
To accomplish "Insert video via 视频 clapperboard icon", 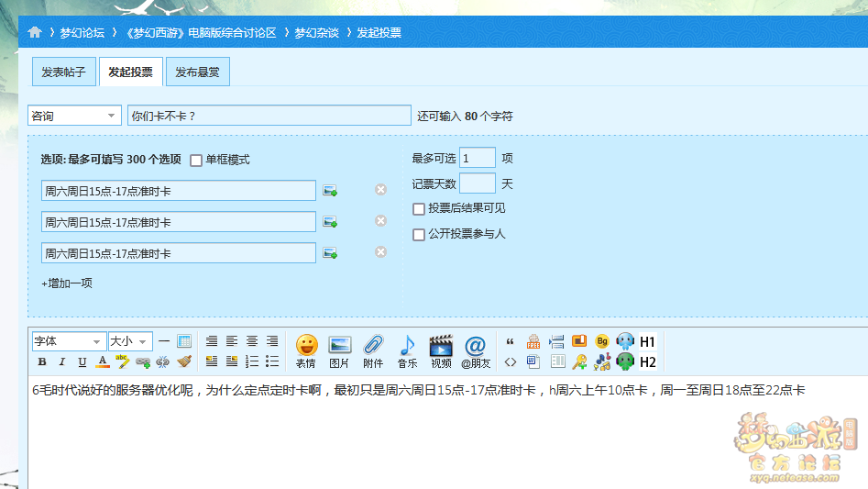I will click(441, 351).
